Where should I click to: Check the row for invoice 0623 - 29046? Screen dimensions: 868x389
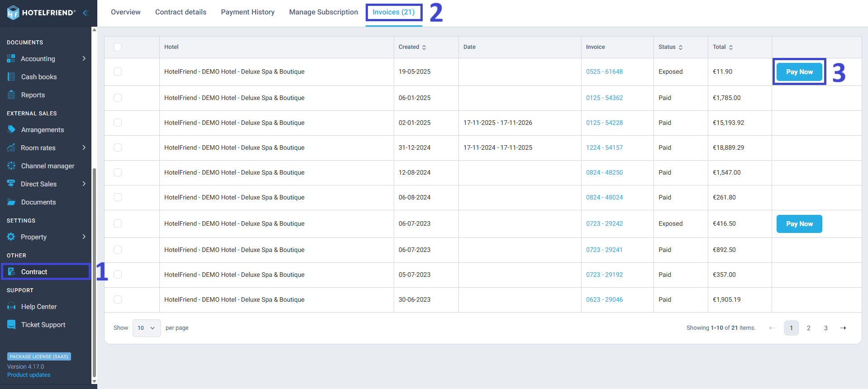click(x=118, y=299)
